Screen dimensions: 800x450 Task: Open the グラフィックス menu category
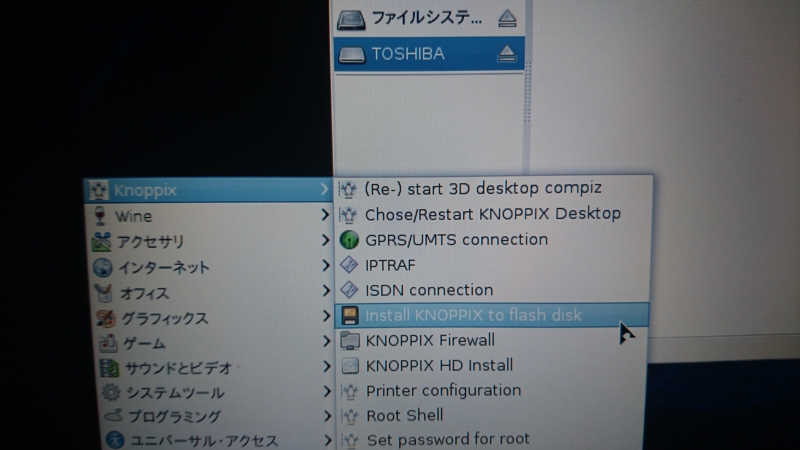point(214,318)
